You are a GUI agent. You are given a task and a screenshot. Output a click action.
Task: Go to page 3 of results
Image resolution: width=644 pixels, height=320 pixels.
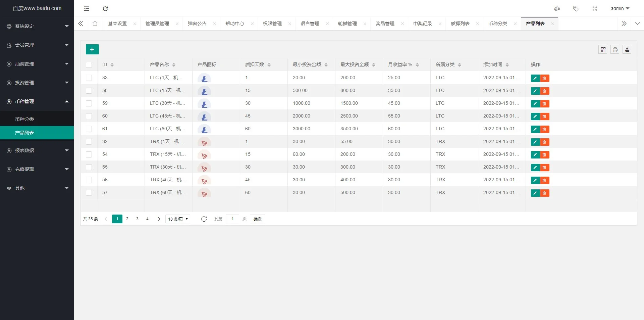pyautogui.click(x=137, y=219)
